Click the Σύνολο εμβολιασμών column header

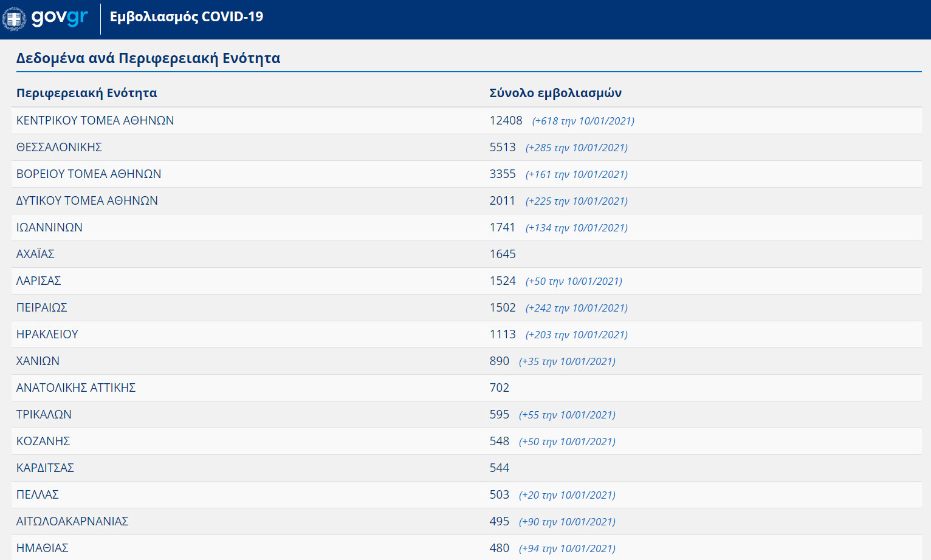pyautogui.click(x=555, y=93)
